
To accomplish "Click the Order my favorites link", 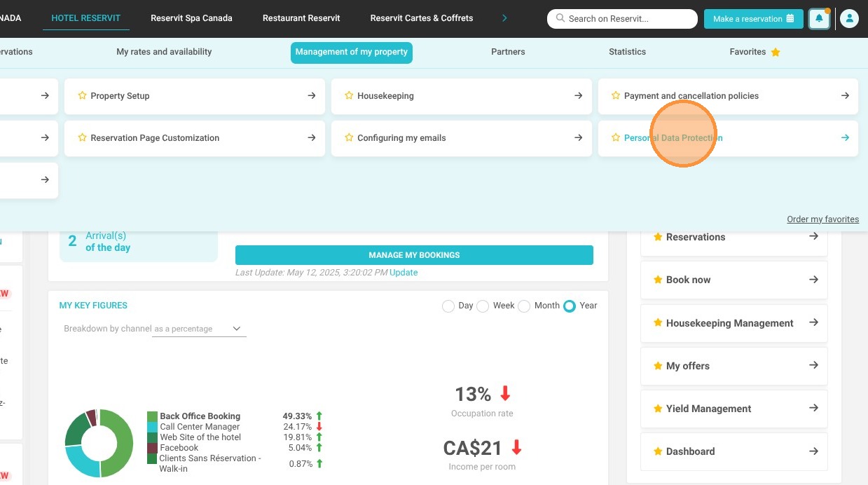I will (x=822, y=219).
